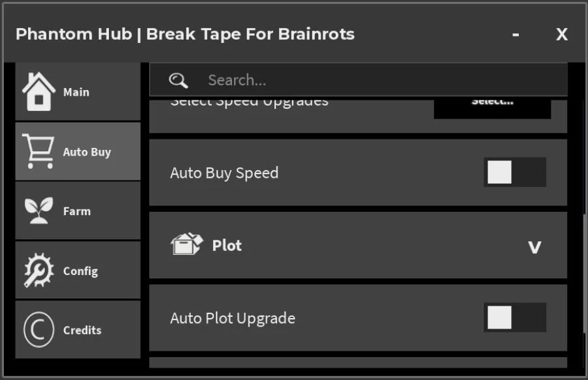
Task: Click the house icon for Main
Action: pos(38,91)
